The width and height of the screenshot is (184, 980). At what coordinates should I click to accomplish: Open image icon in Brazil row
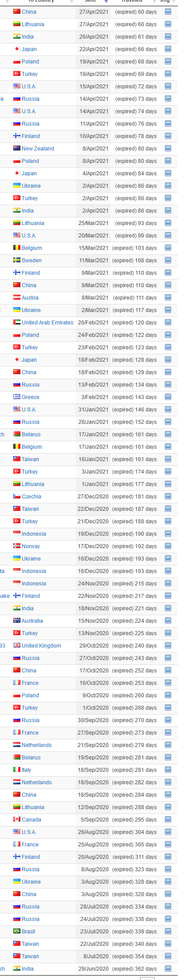coord(168,932)
